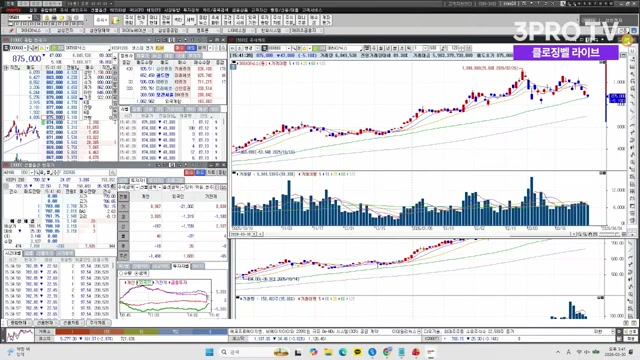Open Google Chrome from the taskbar
This screenshot has height=360, width=640.
pyautogui.click(x=387, y=352)
